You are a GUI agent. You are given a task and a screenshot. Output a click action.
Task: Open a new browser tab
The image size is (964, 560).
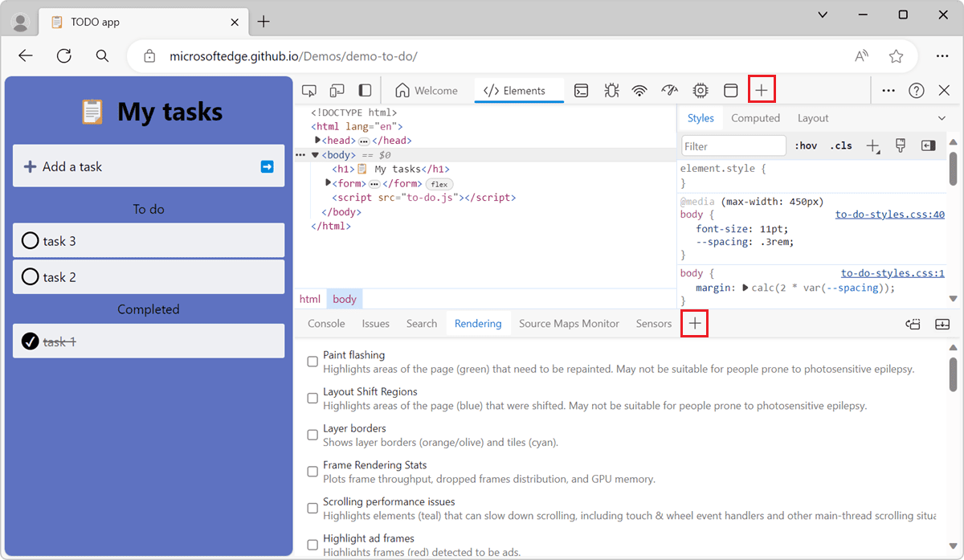(x=263, y=22)
